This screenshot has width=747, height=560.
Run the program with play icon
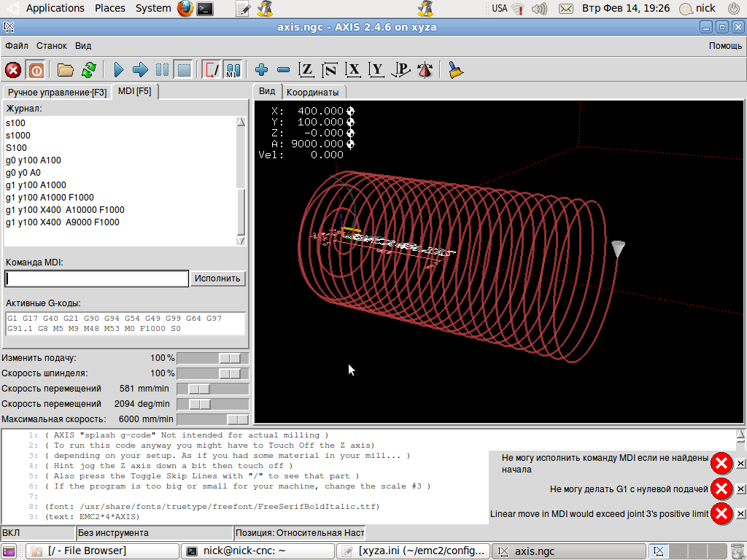(119, 70)
